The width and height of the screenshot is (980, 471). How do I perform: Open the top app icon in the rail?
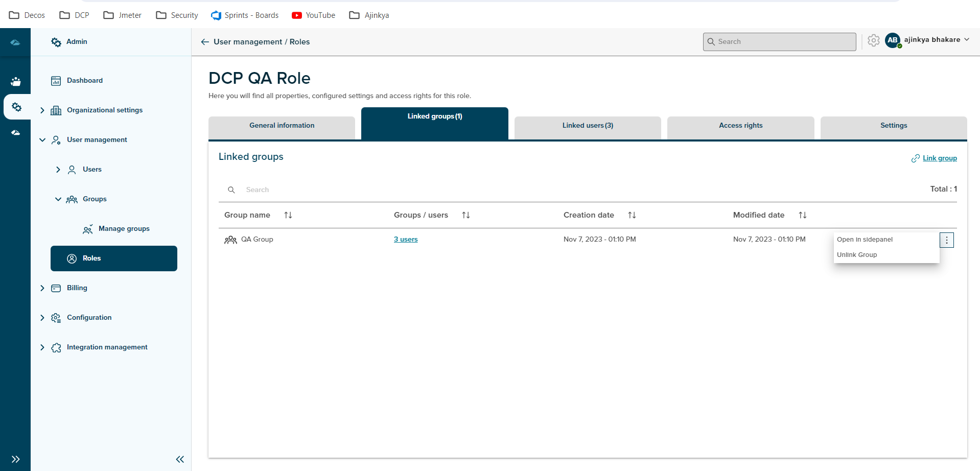15,42
